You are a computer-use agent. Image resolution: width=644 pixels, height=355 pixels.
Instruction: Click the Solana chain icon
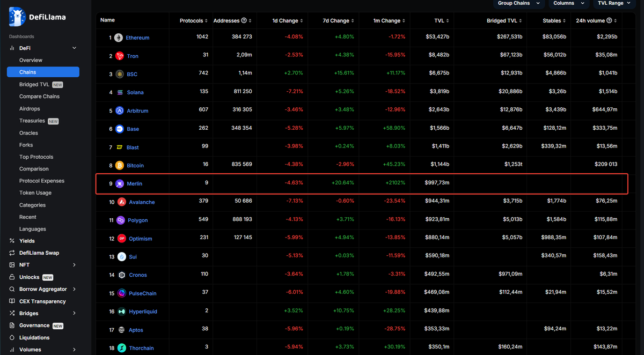(x=119, y=92)
